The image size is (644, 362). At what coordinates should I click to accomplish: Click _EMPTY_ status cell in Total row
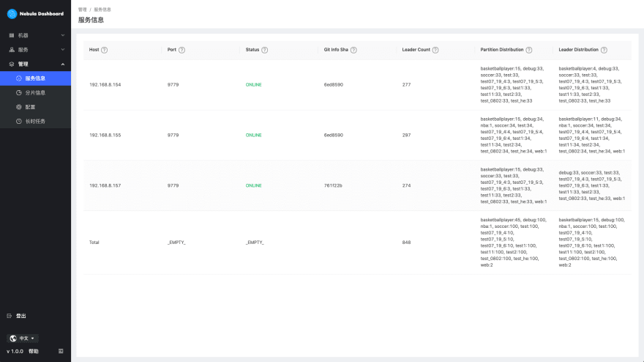[x=255, y=243]
